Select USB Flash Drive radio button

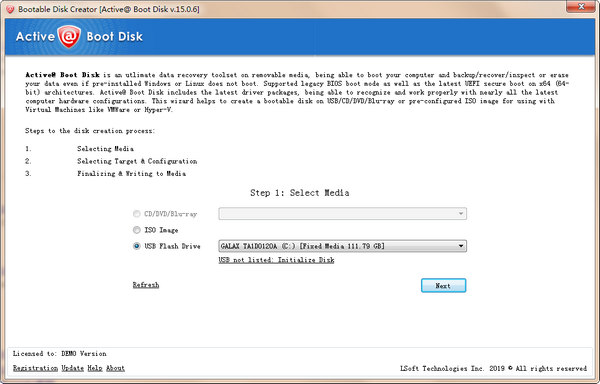(x=137, y=246)
